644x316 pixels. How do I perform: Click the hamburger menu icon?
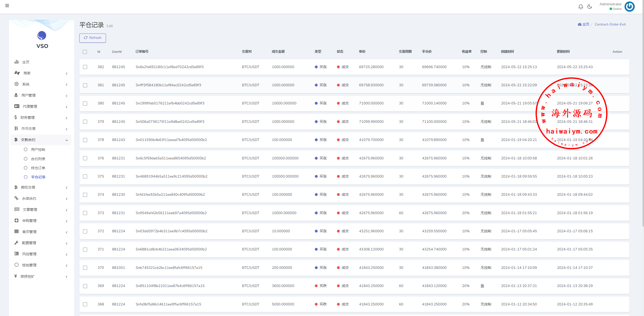[x=7, y=6]
